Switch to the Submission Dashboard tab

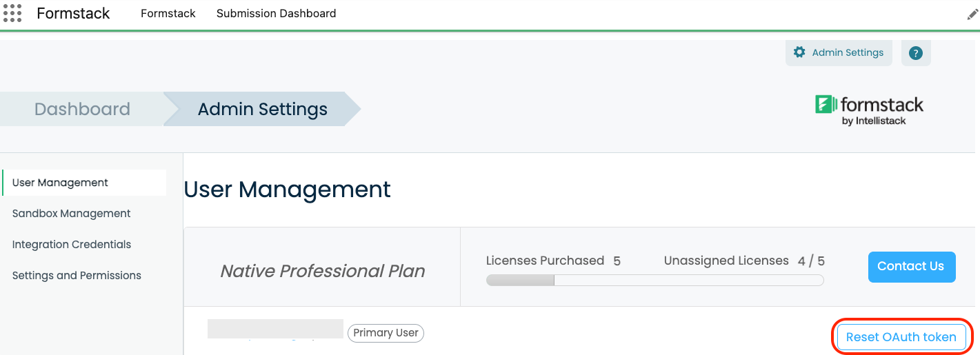click(x=276, y=14)
